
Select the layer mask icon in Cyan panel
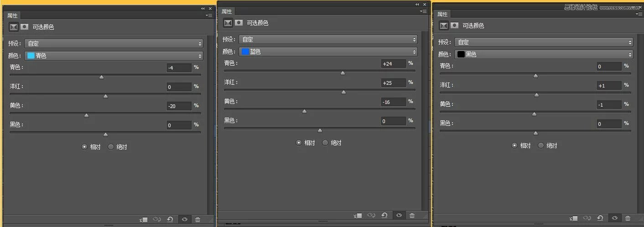click(24, 27)
